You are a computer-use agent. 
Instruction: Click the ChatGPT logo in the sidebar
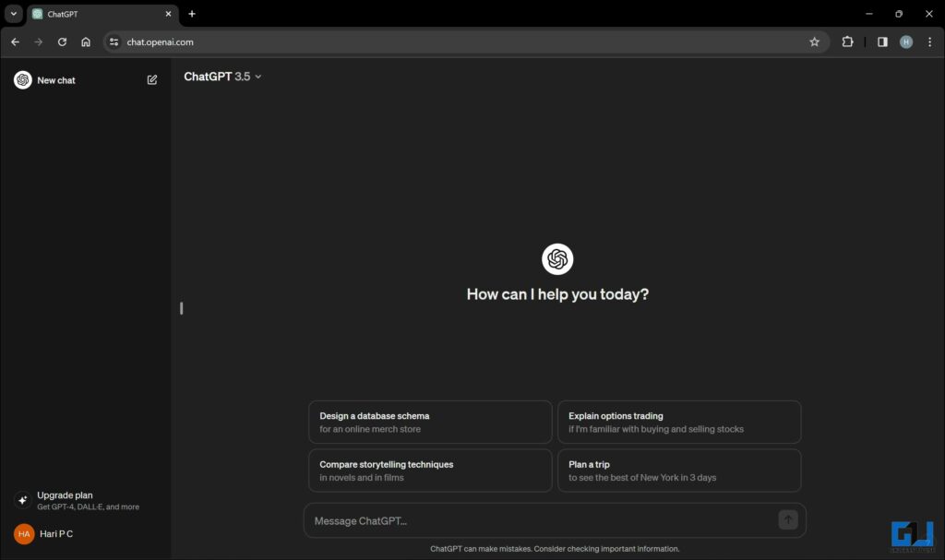point(23,80)
